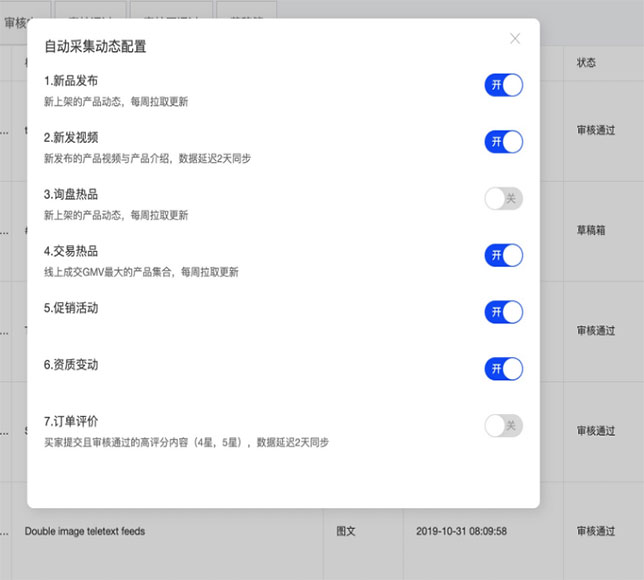Click the 2.新发视频 setting label
Screen dimensions: 644x580
tap(71, 137)
